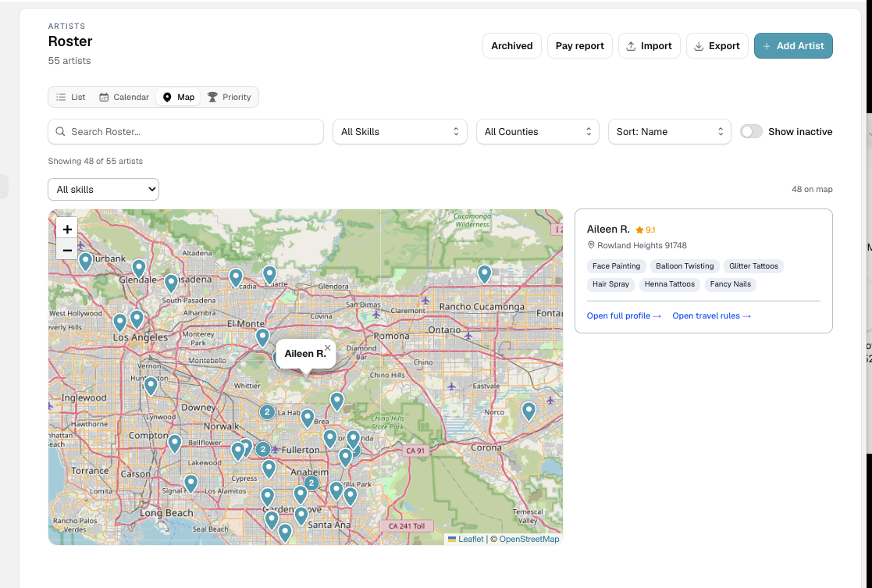The width and height of the screenshot is (872, 588).
Task: Click the Rowland Heights 91748 location
Action: (637, 245)
